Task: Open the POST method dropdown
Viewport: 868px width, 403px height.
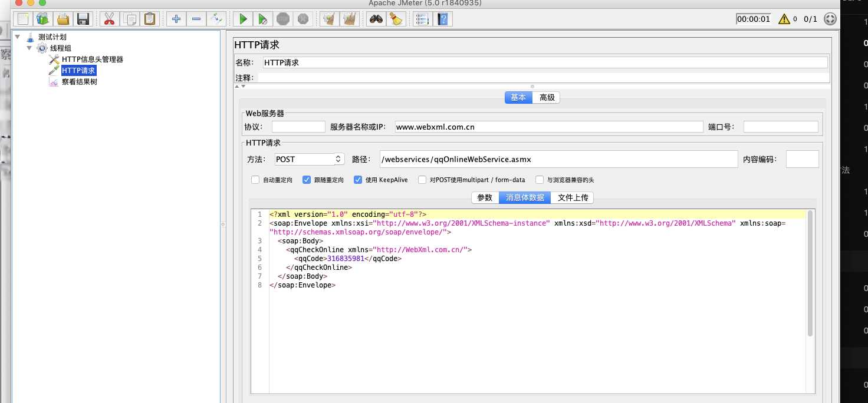Action: pos(310,159)
